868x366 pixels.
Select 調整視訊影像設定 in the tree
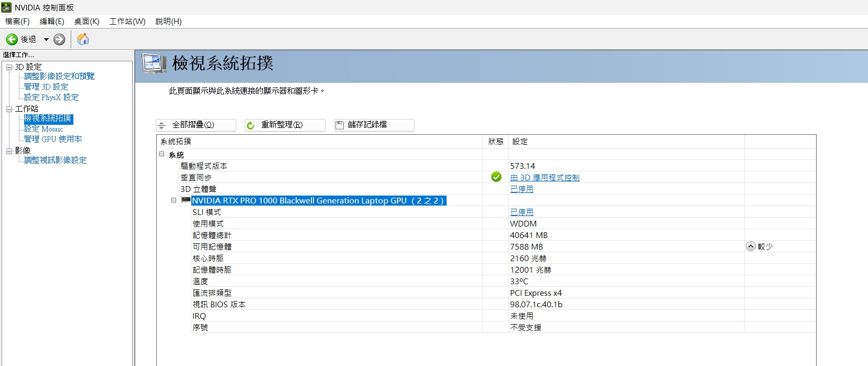coord(56,160)
